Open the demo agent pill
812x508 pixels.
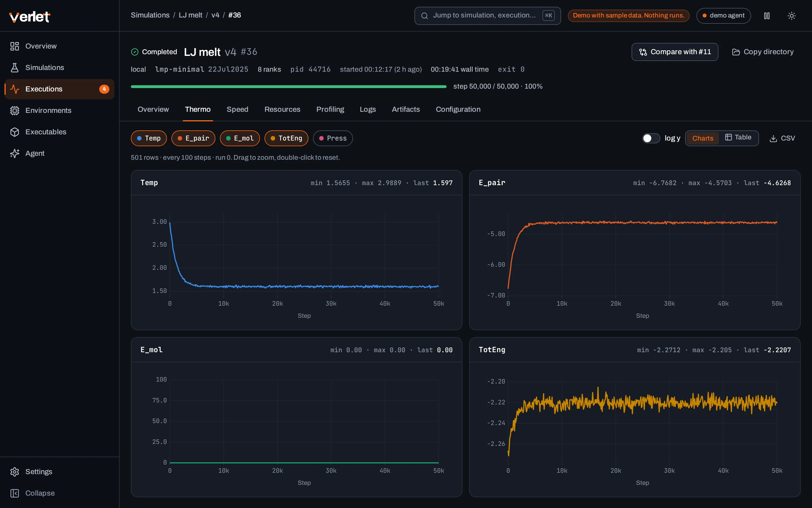[x=723, y=16]
